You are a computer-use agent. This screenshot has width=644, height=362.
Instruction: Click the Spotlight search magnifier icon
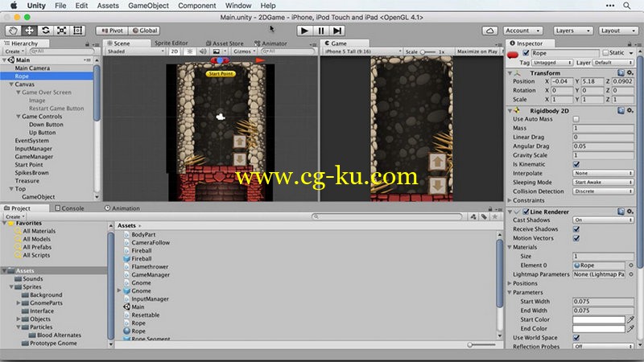pos(627,6)
